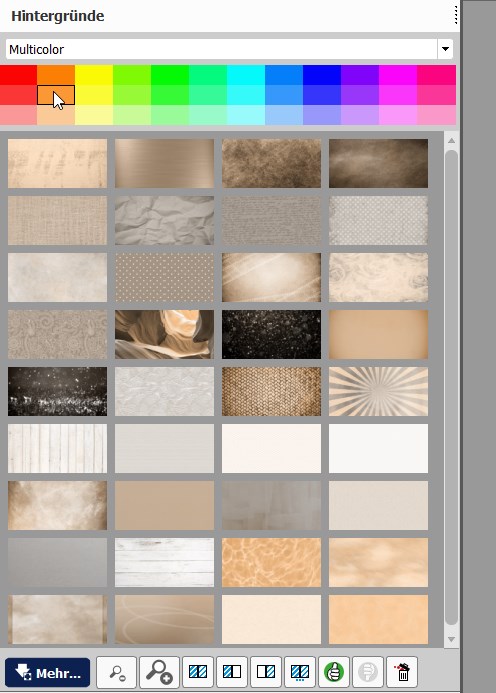Select the retro sunburst rays background
Viewport: 496px width, 693px height.
tap(378, 392)
